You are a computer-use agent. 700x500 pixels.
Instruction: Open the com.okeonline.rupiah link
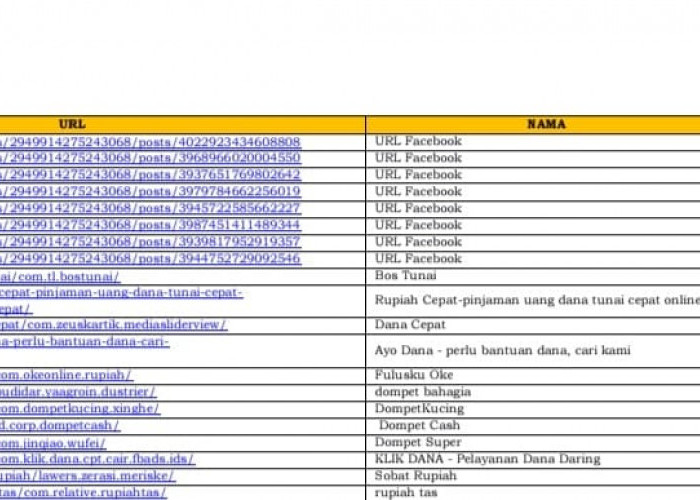point(66,375)
